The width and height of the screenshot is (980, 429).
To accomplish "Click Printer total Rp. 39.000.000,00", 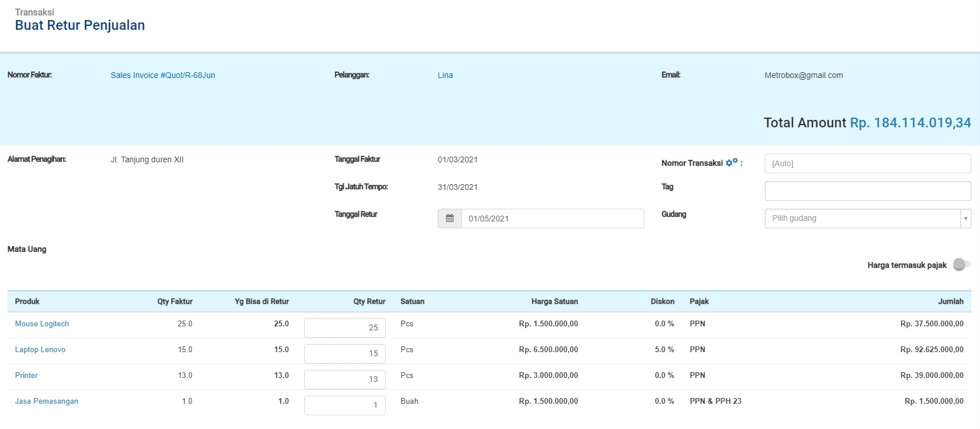I will point(932,376).
